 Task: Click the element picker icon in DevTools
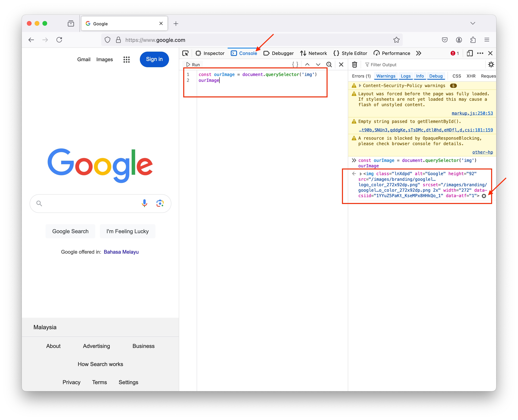(x=185, y=53)
